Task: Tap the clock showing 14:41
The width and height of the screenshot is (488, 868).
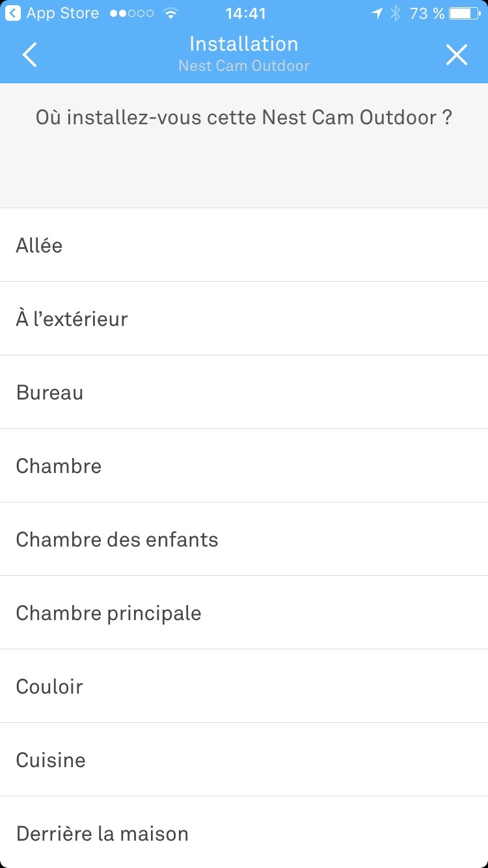Action: pos(245,13)
